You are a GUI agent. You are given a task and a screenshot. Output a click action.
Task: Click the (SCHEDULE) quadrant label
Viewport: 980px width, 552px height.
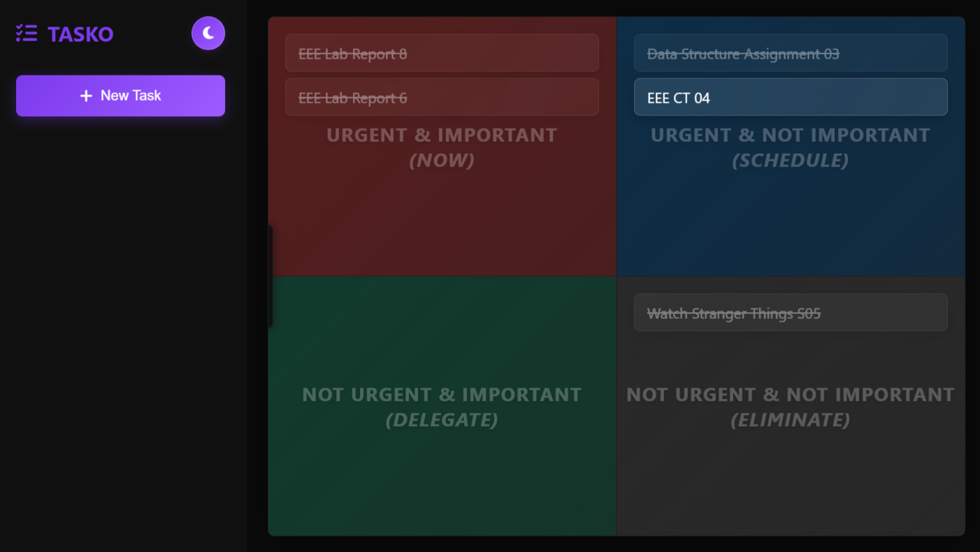(791, 160)
